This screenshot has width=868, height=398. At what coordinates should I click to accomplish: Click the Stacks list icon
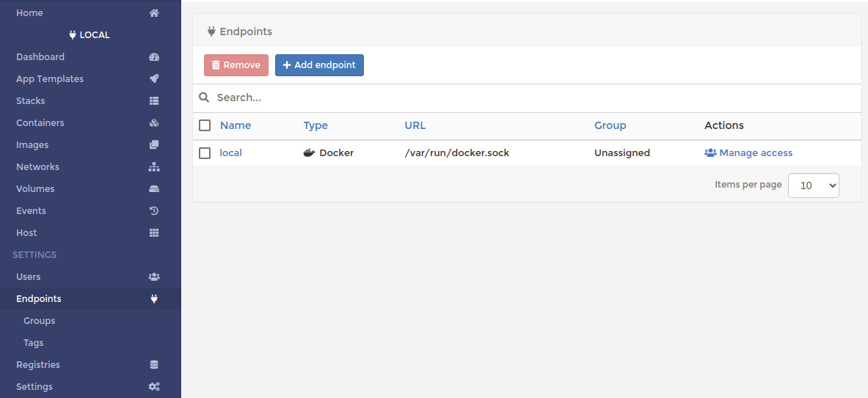pyautogui.click(x=154, y=101)
